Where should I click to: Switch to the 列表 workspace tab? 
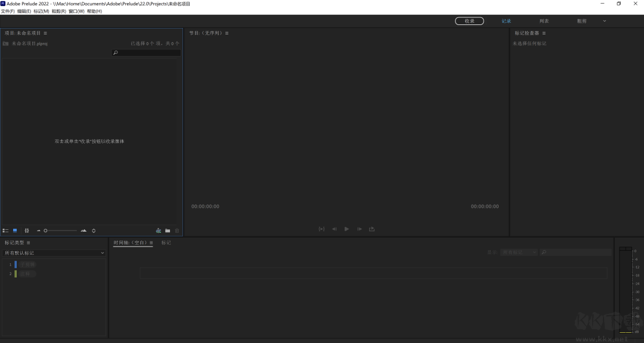544,21
